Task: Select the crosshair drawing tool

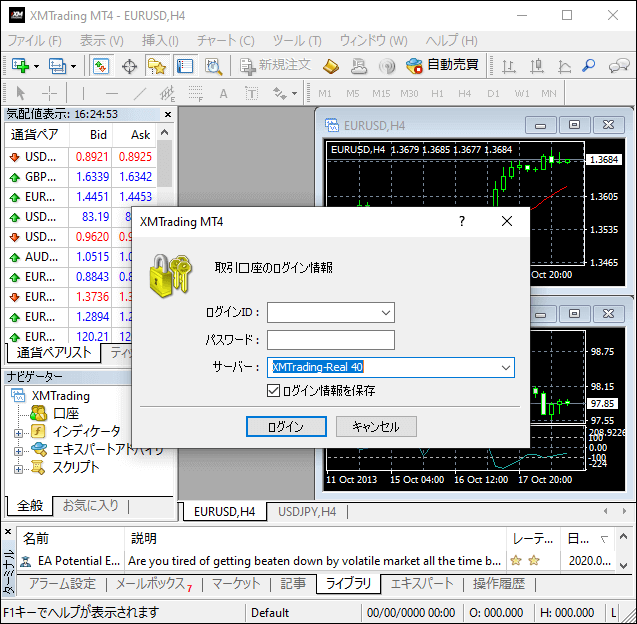Action: pos(49,93)
